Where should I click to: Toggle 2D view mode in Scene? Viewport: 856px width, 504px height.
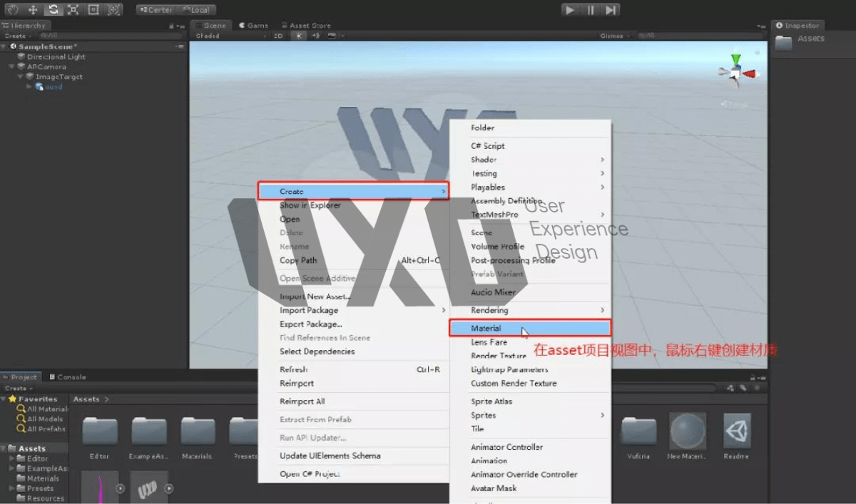click(x=278, y=36)
